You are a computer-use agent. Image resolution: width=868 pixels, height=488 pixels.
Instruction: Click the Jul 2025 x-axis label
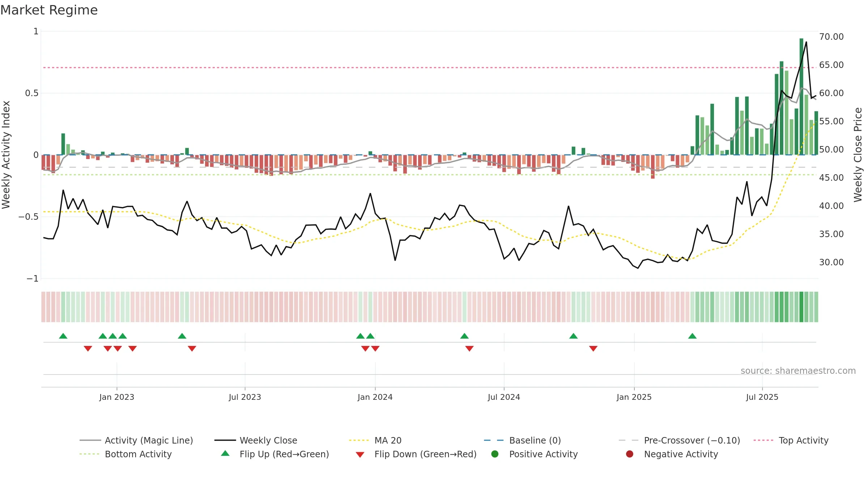pyautogui.click(x=762, y=397)
